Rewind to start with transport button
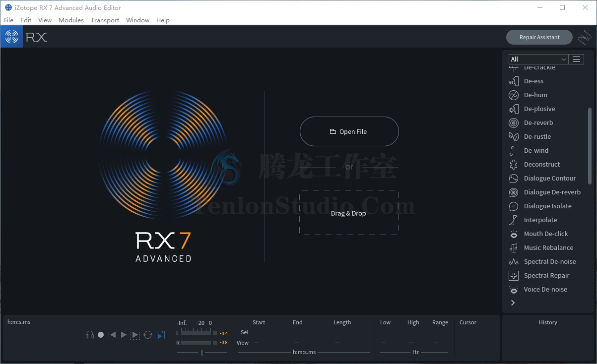 tap(112, 335)
